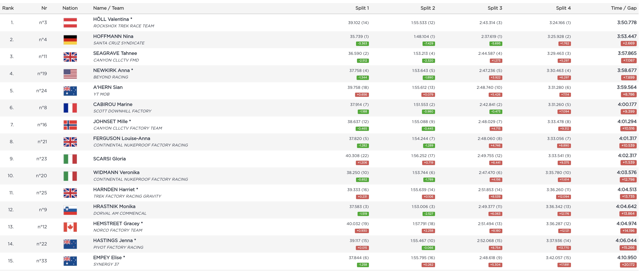Viewport: 644px width, 271px height.
Task: Click Australian flag in A'Hern Sian row
Action: coord(70,91)
